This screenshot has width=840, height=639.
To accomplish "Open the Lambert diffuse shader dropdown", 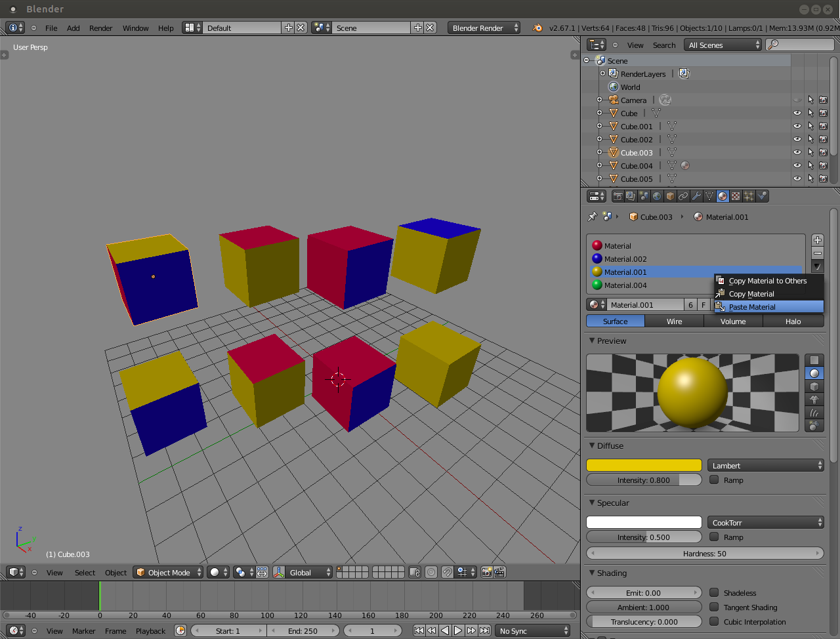I will coord(766,465).
